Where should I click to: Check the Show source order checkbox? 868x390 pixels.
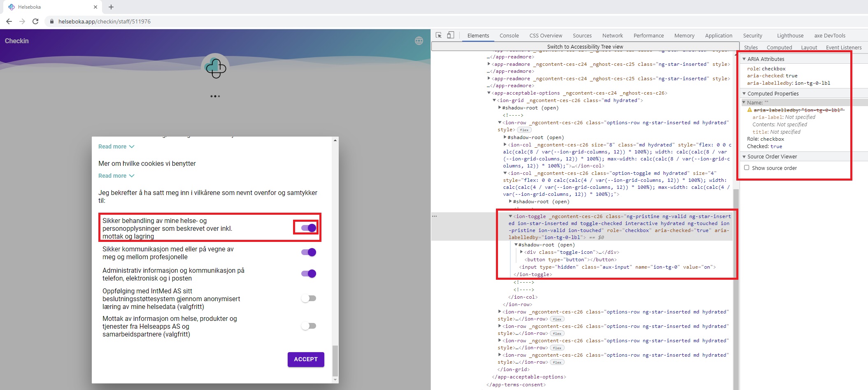click(x=747, y=168)
